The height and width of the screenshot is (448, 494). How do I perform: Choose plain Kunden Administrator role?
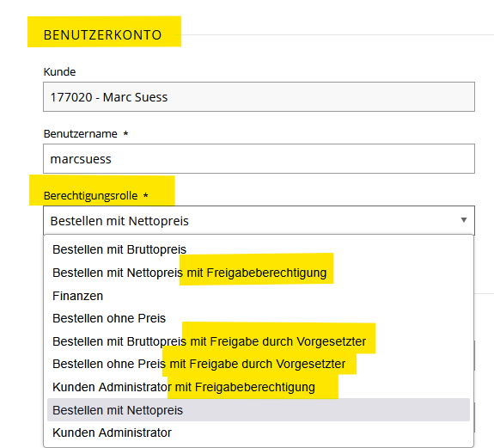click(259, 433)
